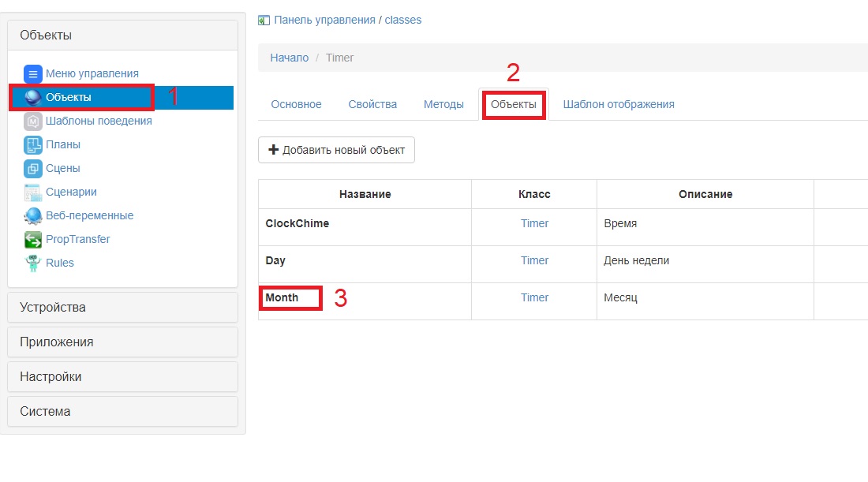Click Панель управления header link
868x482 pixels.
click(x=325, y=20)
